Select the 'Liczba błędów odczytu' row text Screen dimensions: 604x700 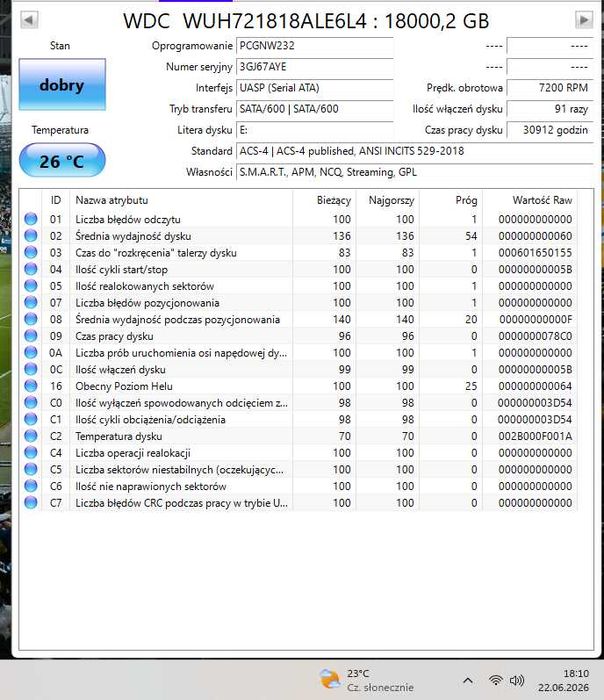(x=128, y=219)
